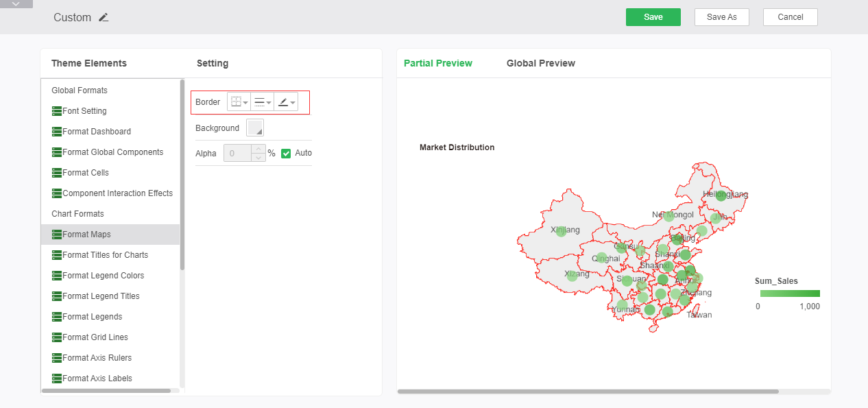868x408 pixels.
Task: Open the border type dropdown
Action: coord(239,102)
